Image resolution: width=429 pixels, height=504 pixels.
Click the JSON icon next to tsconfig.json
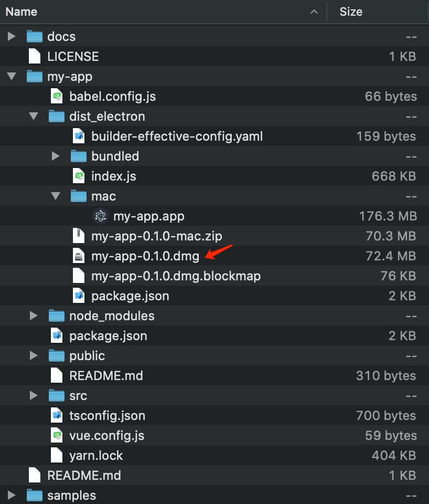click(x=56, y=415)
